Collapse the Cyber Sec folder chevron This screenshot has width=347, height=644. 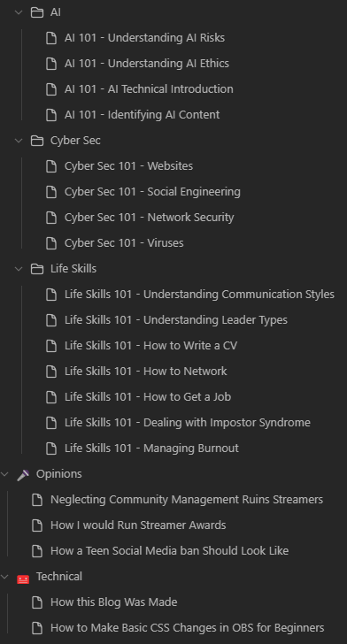(x=19, y=141)
